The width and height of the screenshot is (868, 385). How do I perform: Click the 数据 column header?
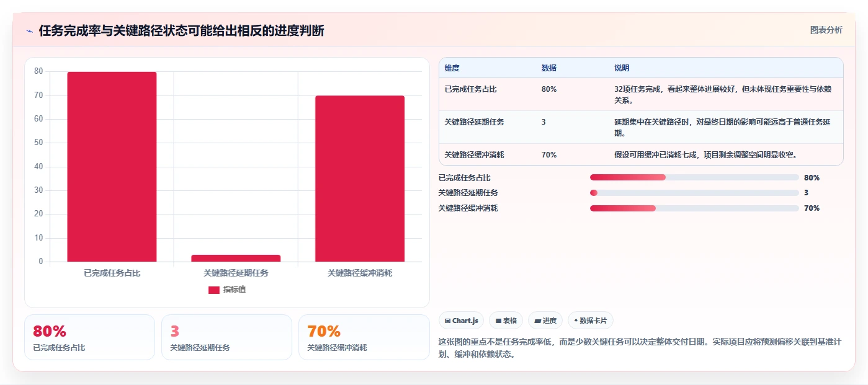(x=549, y=68)
